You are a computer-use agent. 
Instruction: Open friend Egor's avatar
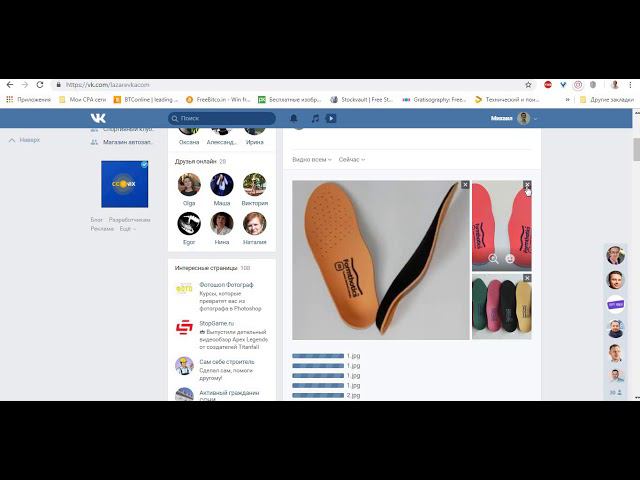pos(189,224)
